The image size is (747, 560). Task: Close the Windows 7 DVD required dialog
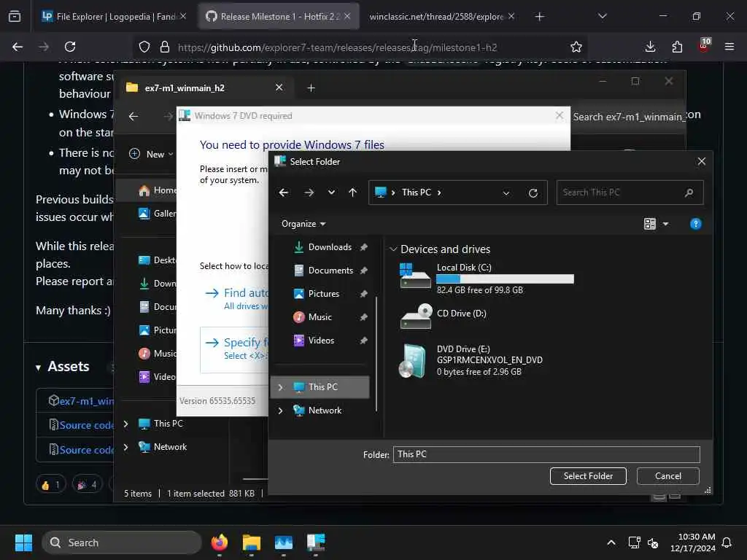pos(560,116)
